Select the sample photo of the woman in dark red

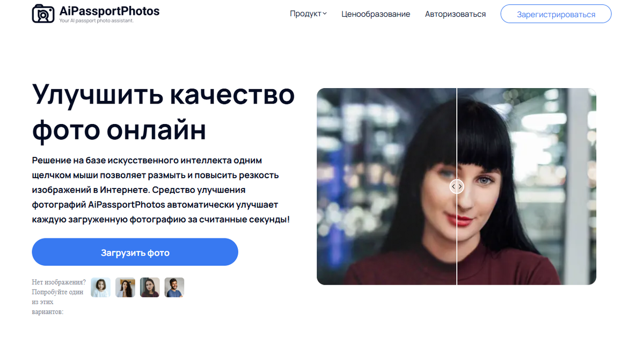click(x=150, y=287)
